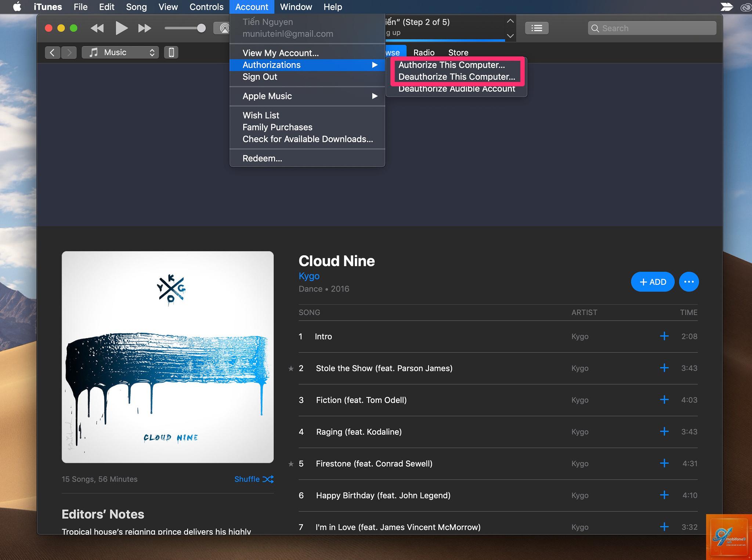Choose Authorize This Computer
This screenshot has width=752, height=560.
pyautogui.click(x=456, y=65)
